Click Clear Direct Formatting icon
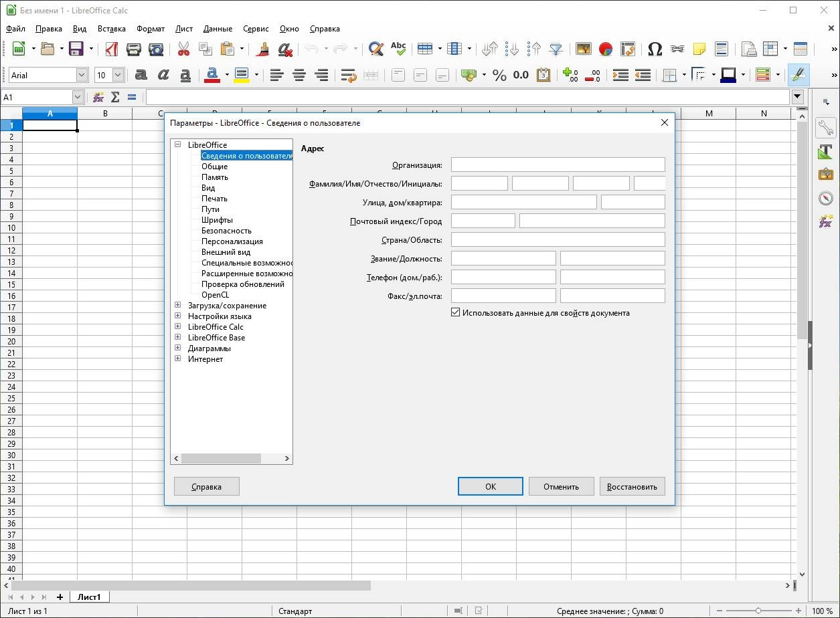840x618 pixels. pyautogui.click(x=286, y=49)
